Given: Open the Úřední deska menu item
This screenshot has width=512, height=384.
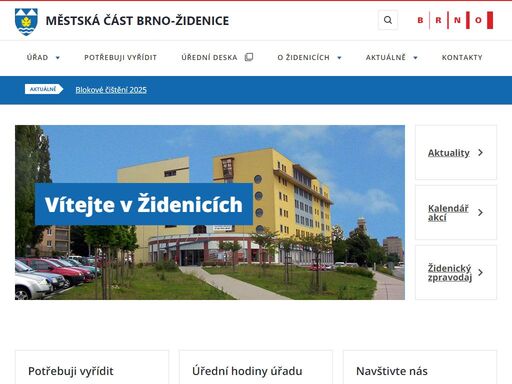Looking at the screenshot, I should (x=209, y=57).
